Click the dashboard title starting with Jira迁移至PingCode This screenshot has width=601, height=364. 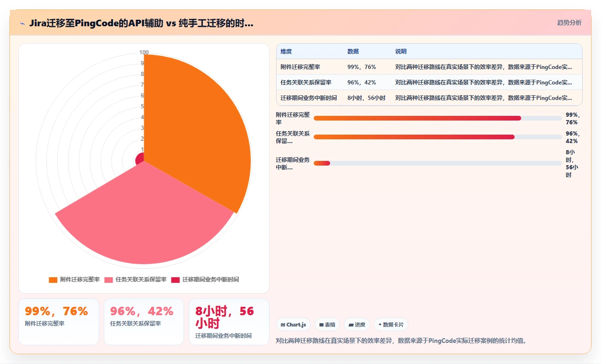(141, 23)
